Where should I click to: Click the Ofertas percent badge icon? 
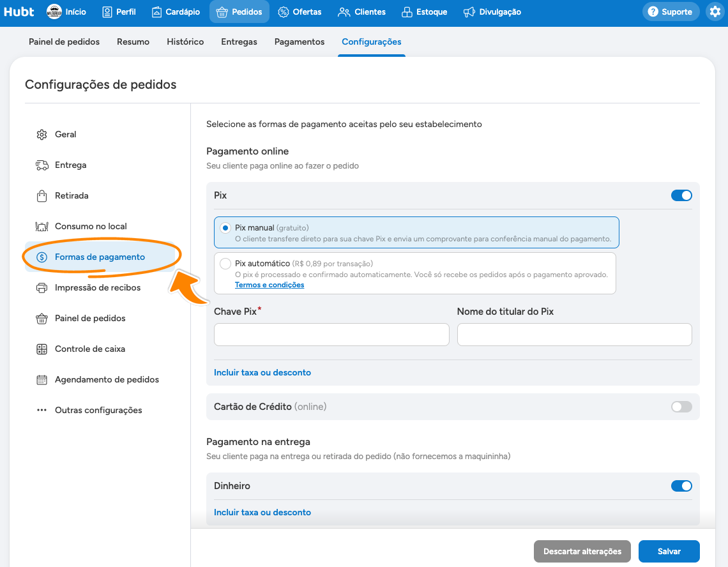(283, 12)
